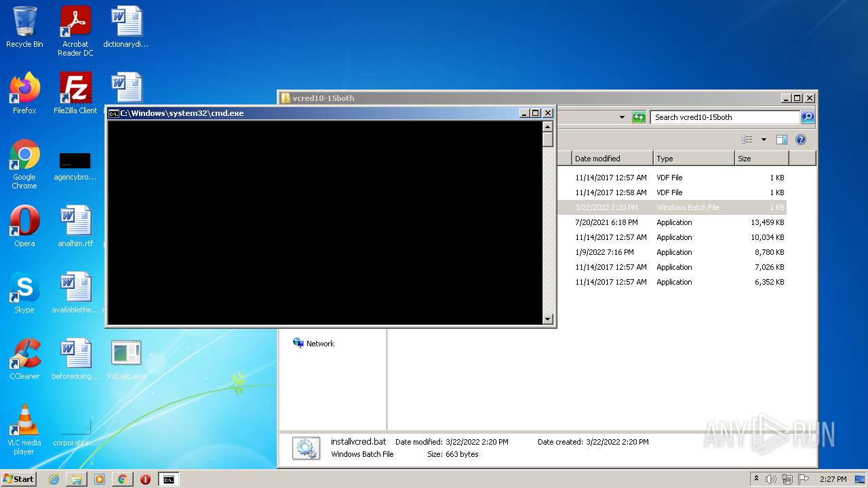Viewport: 868px width, 488px height.
Task: Click the installvcred.bat details pane icon
Action: tap(306, 448)
